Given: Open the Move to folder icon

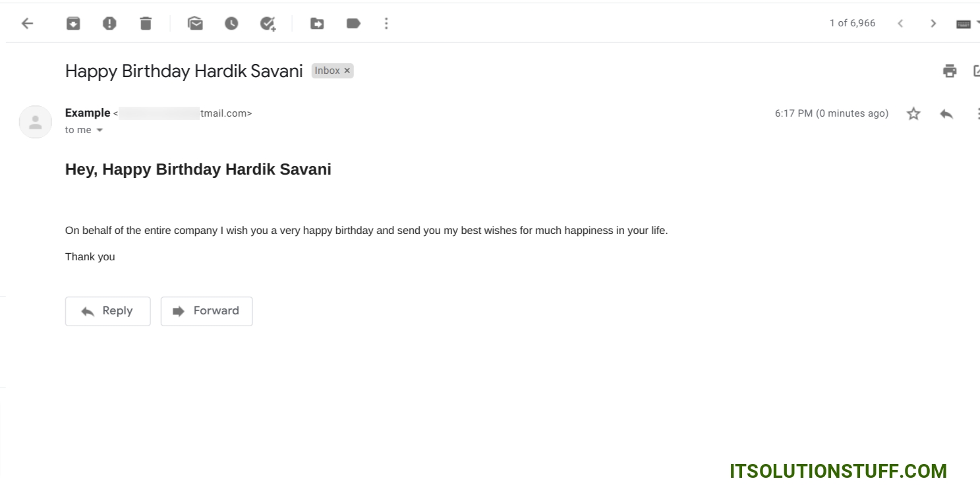Looking at the screenshot, I should point(317,24).
